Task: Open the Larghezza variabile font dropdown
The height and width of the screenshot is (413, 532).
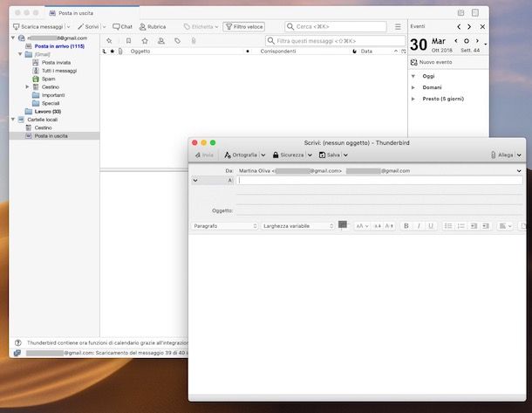Action: click(x=298, y=226)
